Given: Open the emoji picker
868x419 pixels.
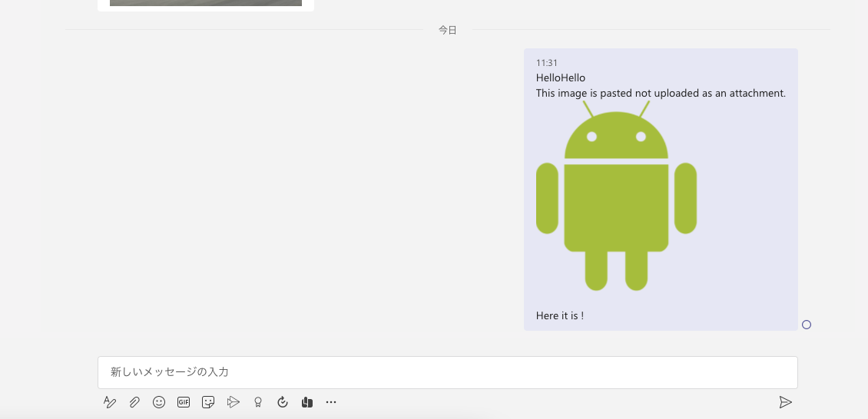Looking at the screenshot, I should 159,402.
